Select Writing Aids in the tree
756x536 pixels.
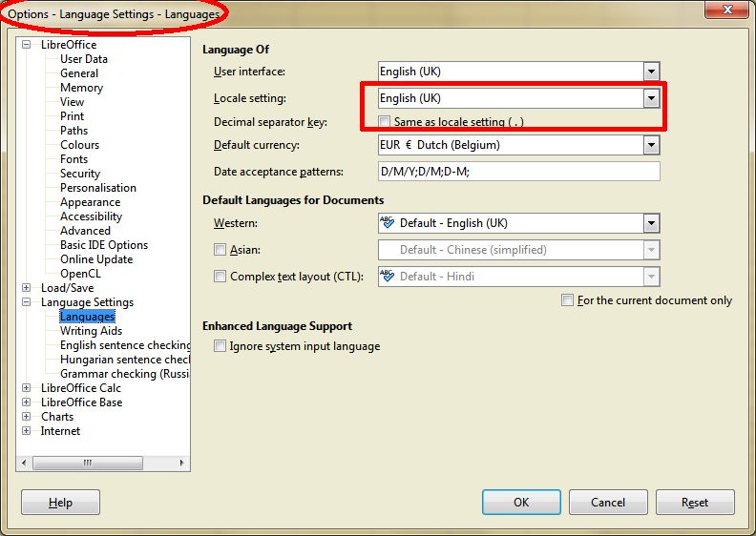[91, 331]
